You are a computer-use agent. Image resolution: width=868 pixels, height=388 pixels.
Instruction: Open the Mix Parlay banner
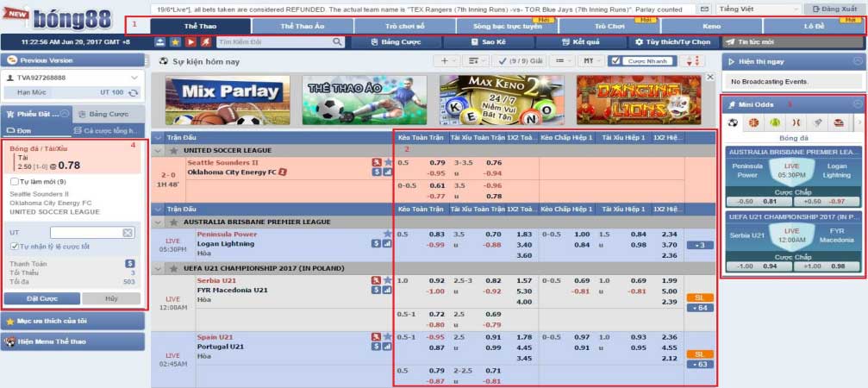[228, 100]
